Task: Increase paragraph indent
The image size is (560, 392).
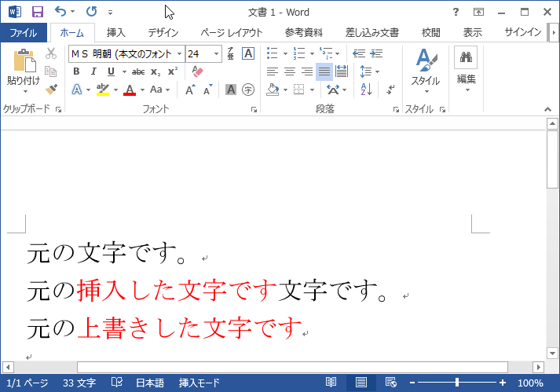Action: (x=376, y=53)
